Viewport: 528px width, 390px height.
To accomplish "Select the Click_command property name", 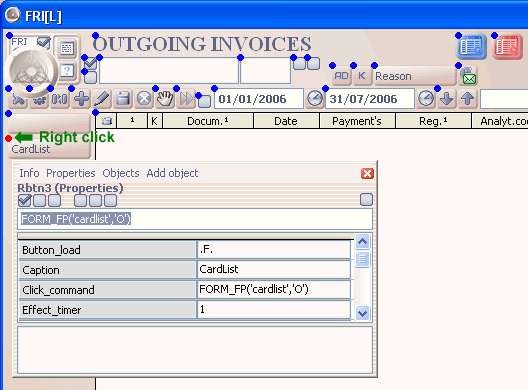I will click(107, 290).
